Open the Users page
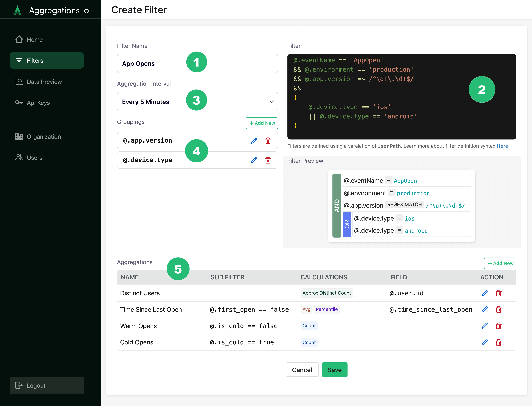The width and height of the screenshot is (532, 406). [35, 158]
